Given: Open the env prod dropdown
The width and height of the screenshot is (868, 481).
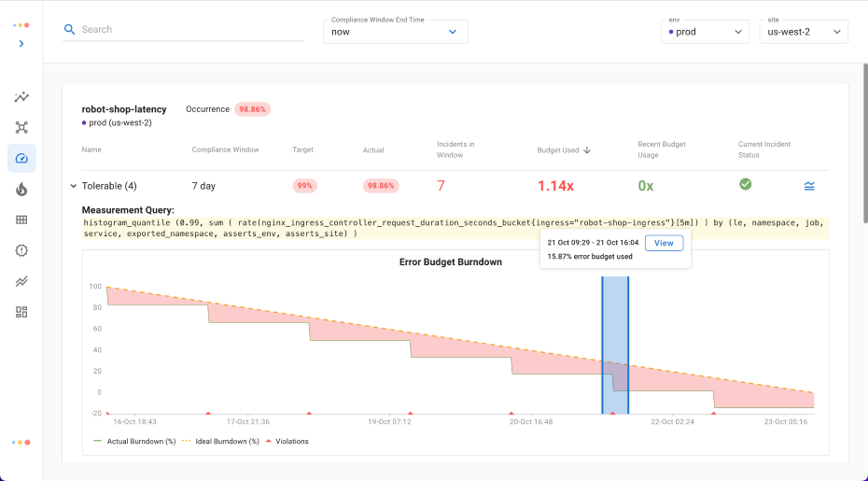Looking at the screenshot, I should [x=705, y=32].
